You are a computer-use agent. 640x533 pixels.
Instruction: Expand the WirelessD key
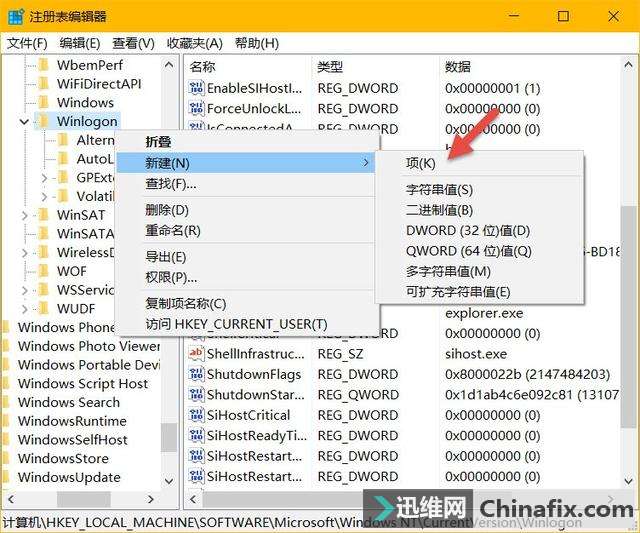pos(24,253)
